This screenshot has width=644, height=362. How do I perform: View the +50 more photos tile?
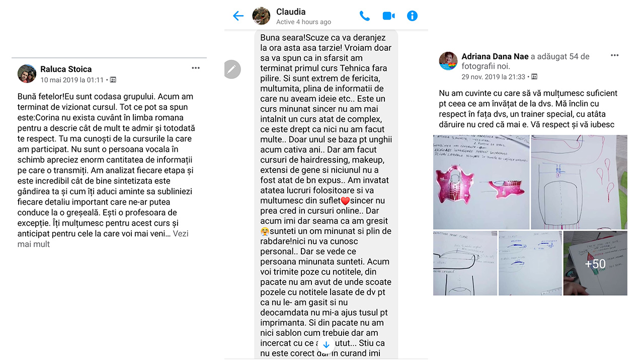coord(595,263)
